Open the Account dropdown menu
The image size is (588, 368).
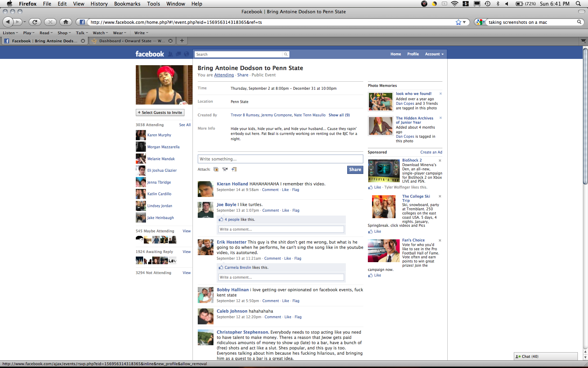click(434, 54)
